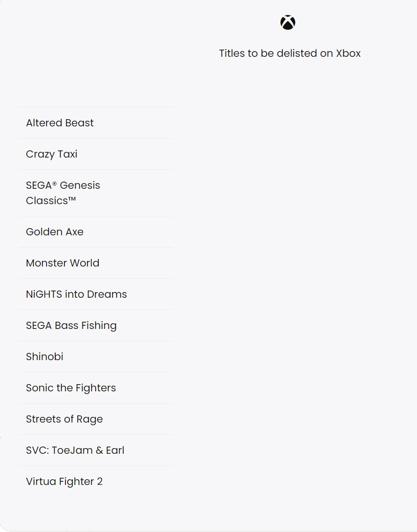The width and height of the screenshot is (417, 532).
Task: Select SVC: ToeJam & Earl entry
Action: click(75, 450)
